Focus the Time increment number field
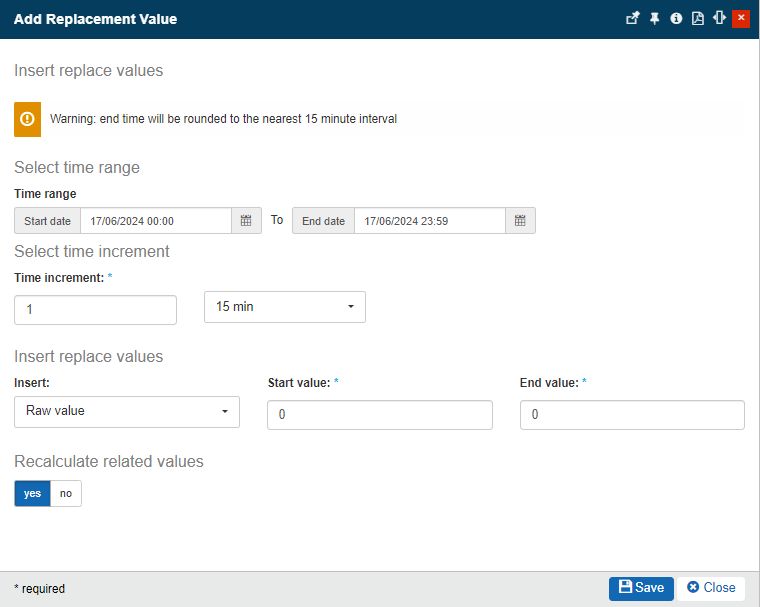The image size is (760, 607). tap(96, 310)
